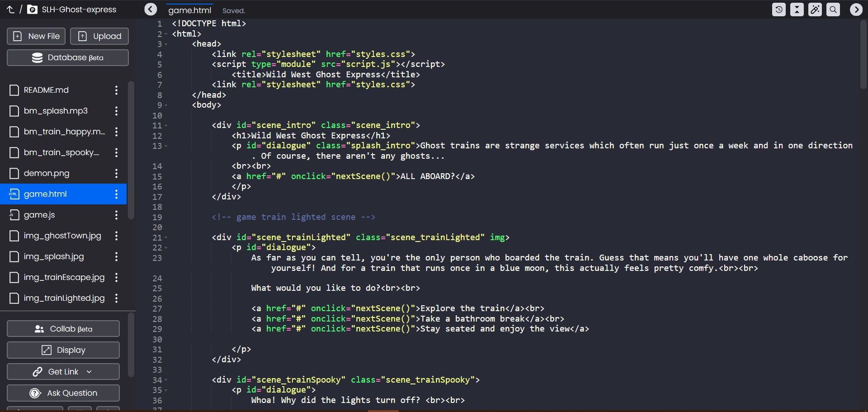
Task: Fold the dialogue paragraph at line 35
Action: (166, 390)
